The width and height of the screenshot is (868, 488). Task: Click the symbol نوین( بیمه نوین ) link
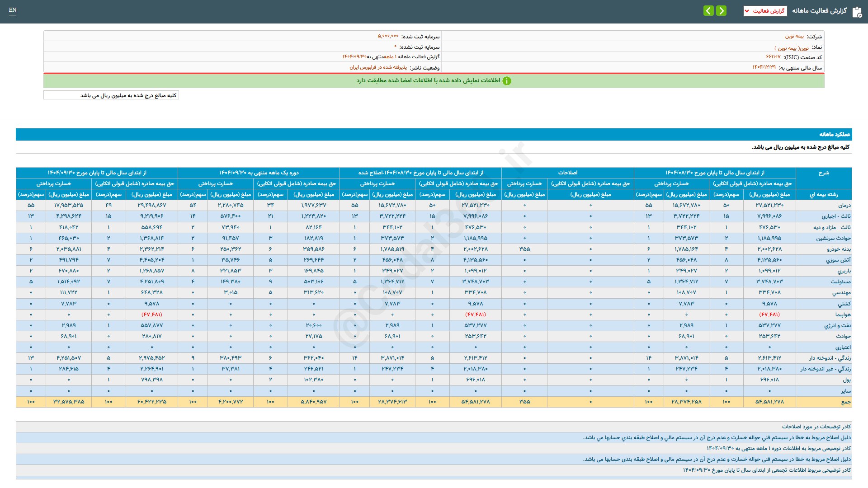[x=792, y=47]
